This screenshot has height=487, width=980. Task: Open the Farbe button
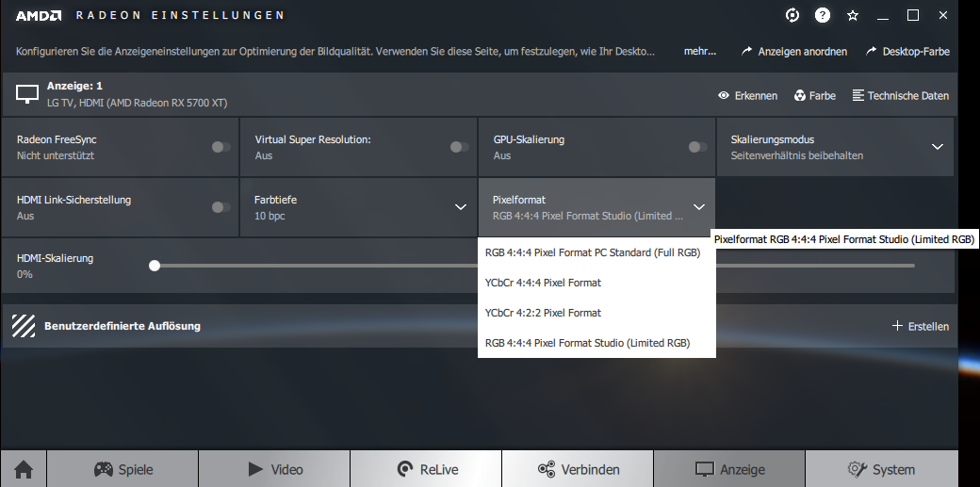(814, 96)
